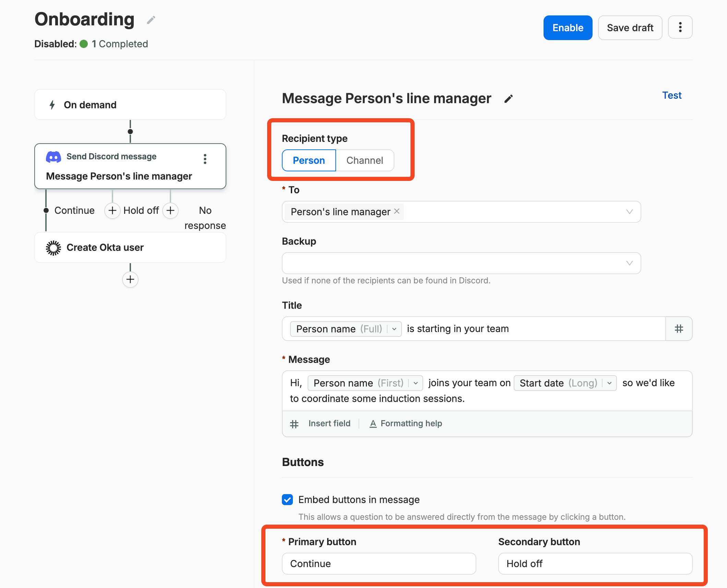
Task: Click the Continue branch label
Action: [x=74, y=210]
